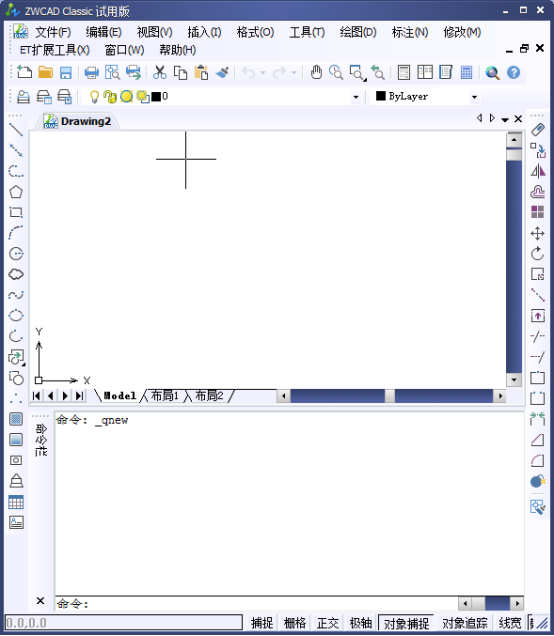The height and width of the screenshot is (636, 554).
Task: Expand the undo history dropdown arrow
Action: coord(263,73)
